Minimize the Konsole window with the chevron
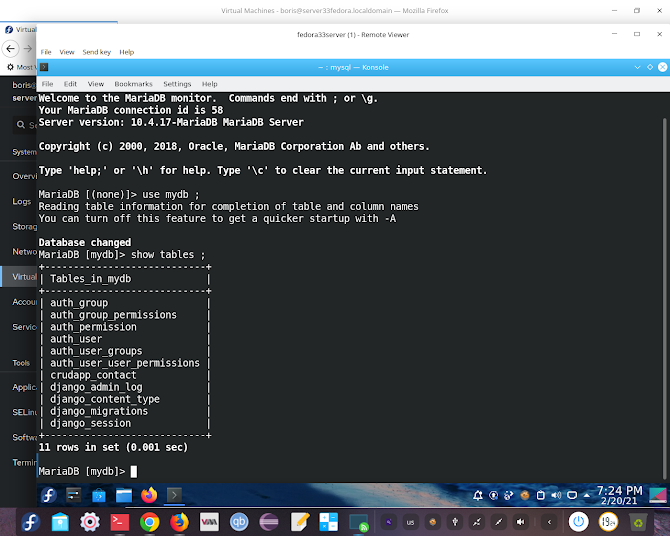 637,67
